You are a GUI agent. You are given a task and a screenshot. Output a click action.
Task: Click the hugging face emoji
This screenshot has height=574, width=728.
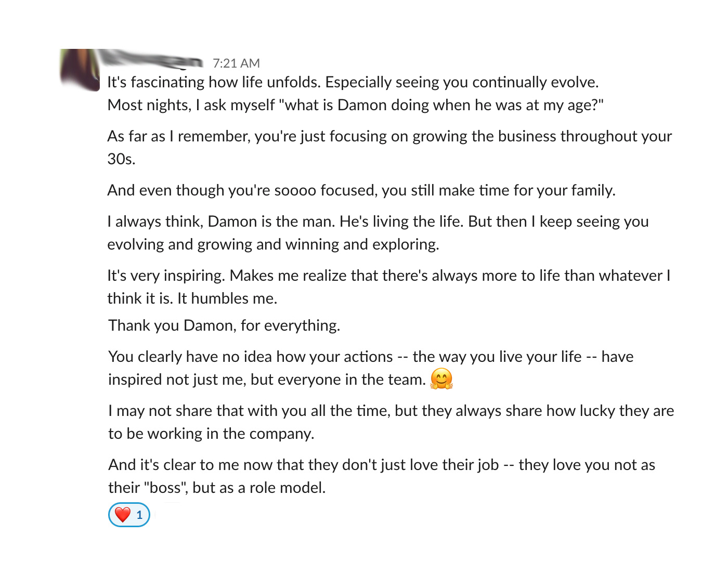coord(441,379)
